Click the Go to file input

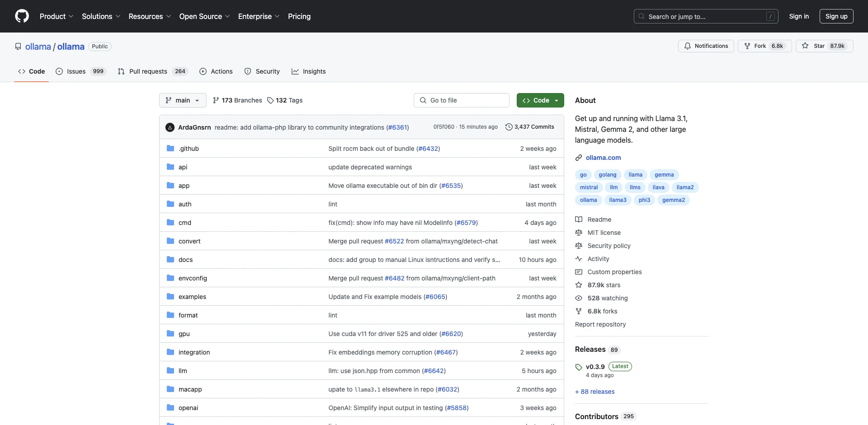[462, 100]
